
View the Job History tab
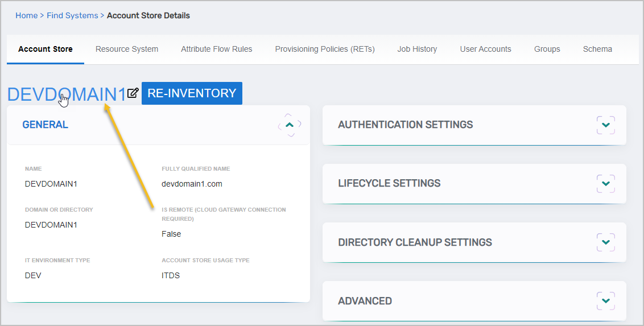(x=417, y=49)
